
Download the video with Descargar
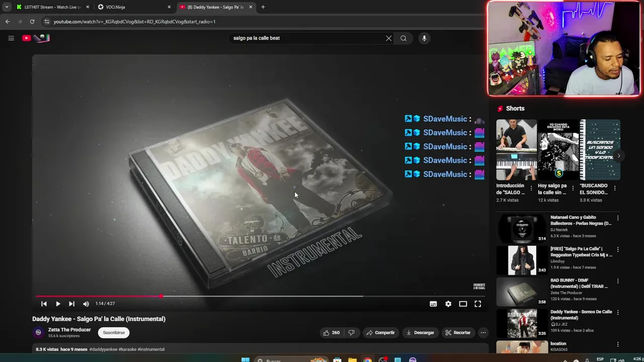pos(420,332)
